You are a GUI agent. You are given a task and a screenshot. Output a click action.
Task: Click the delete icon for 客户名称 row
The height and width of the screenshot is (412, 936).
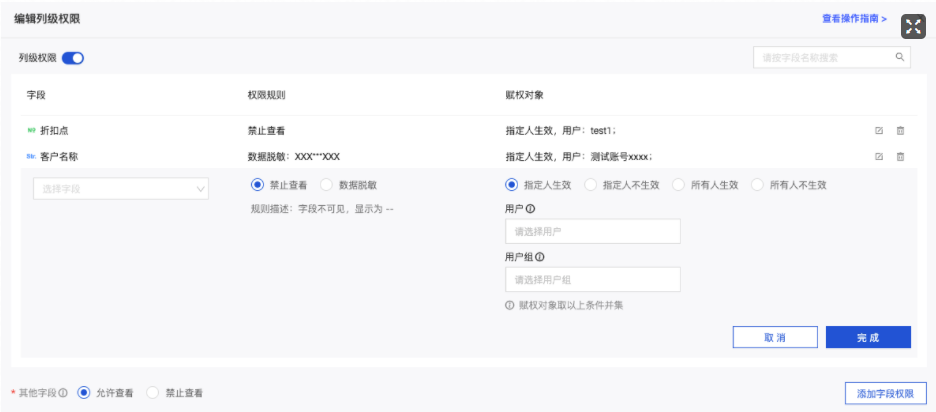point(900,156)
